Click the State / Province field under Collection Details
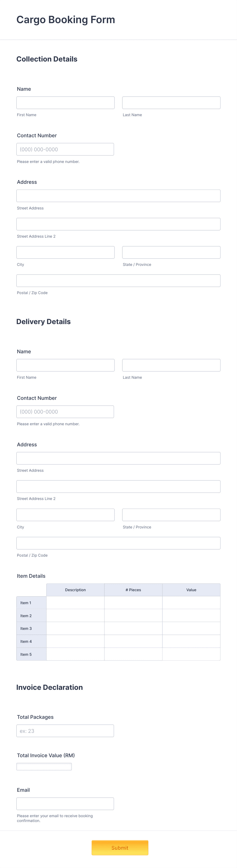The image size is (237, 868). (x=171, y=252)
